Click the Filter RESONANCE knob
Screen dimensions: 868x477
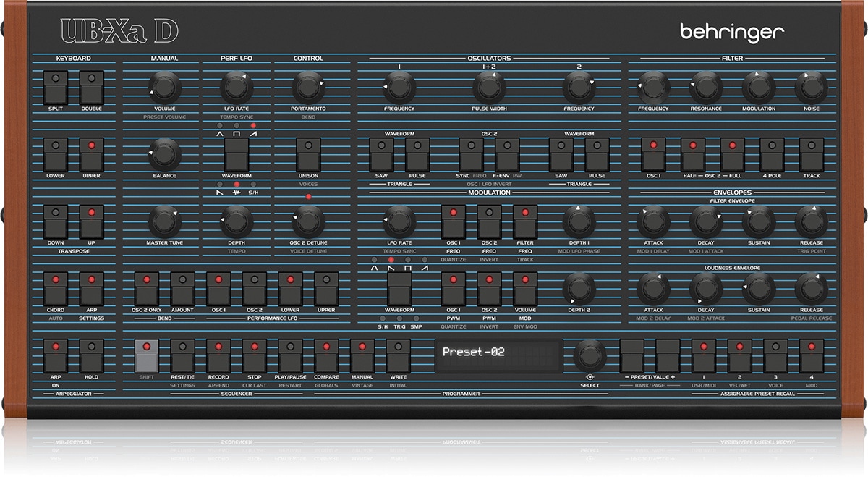[x=706, y=88]
